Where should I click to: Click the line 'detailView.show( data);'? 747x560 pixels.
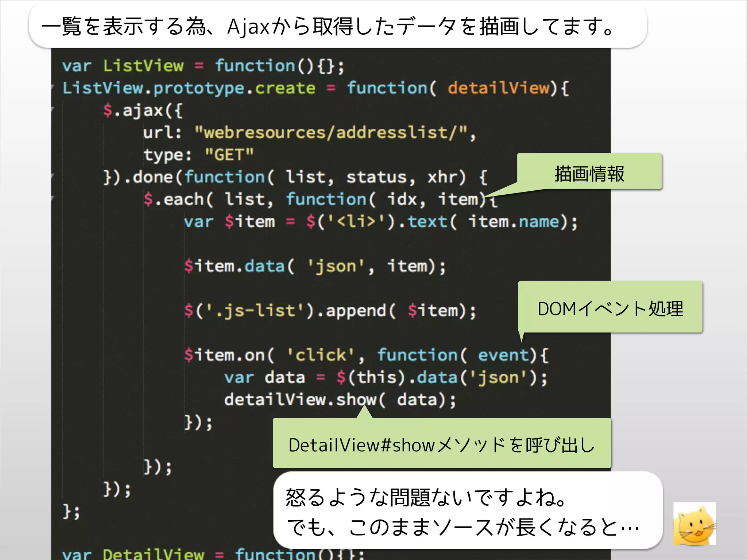(x=340, y=400)
